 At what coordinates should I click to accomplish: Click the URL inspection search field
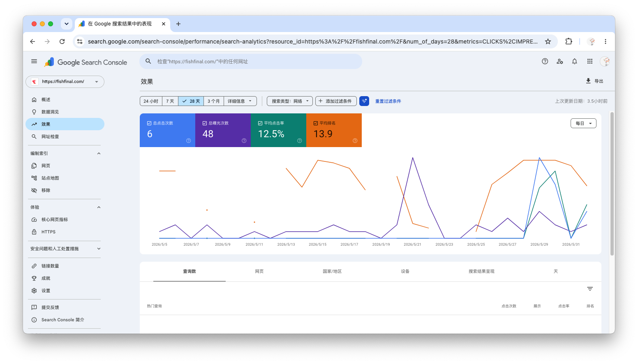click(251, 62)
